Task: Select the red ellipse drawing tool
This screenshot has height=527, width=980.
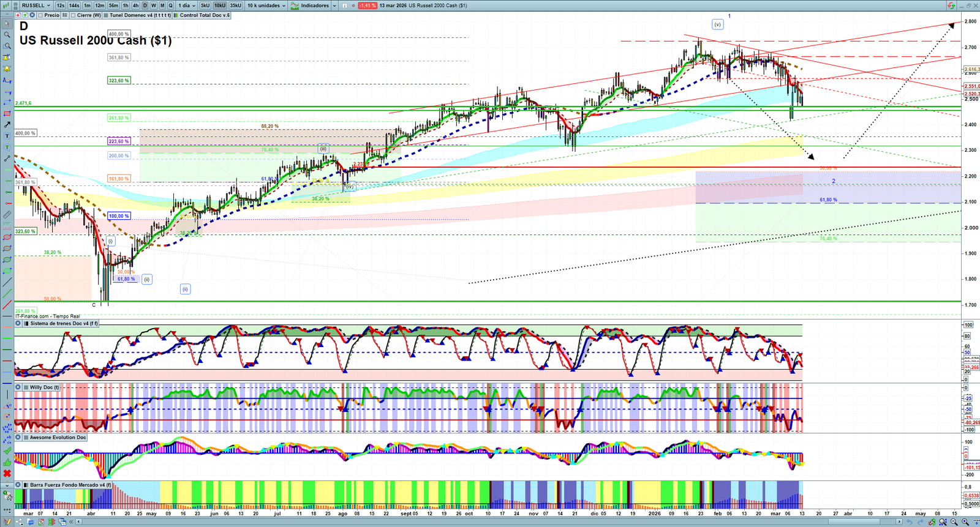Action: 7,237
